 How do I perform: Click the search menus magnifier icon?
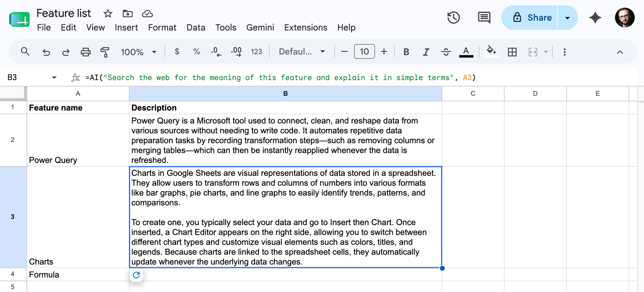tap(25, 52)
